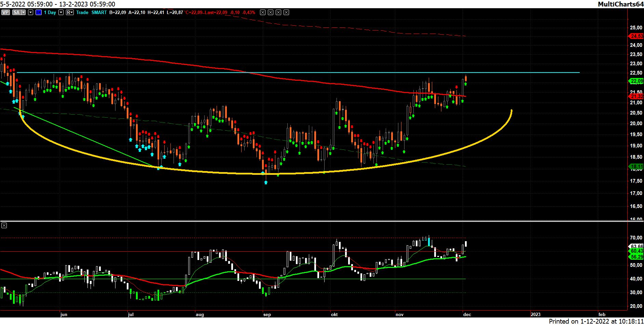Click the blue color box in header
644x325 pixels.
38,12
